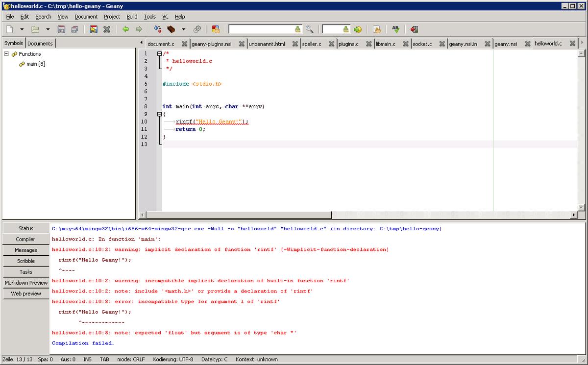Save all open files with Save All icon
The height and width of the screenshot is (365, 588).
[75, 29]
